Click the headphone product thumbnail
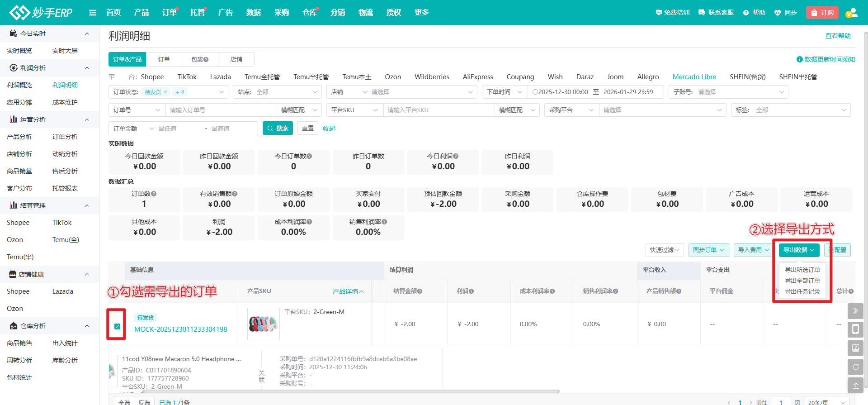The height and width of the screenshot is (405, 868). pos(263,324)
